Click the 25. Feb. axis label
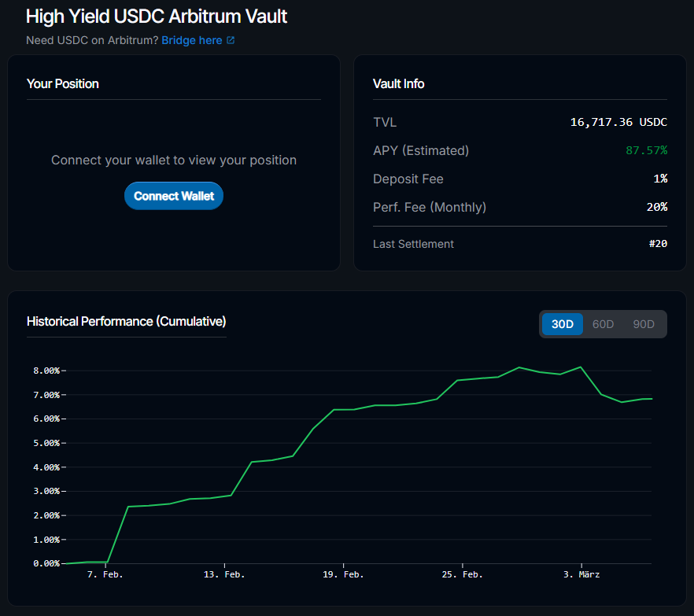 click(x=462, y=574)
